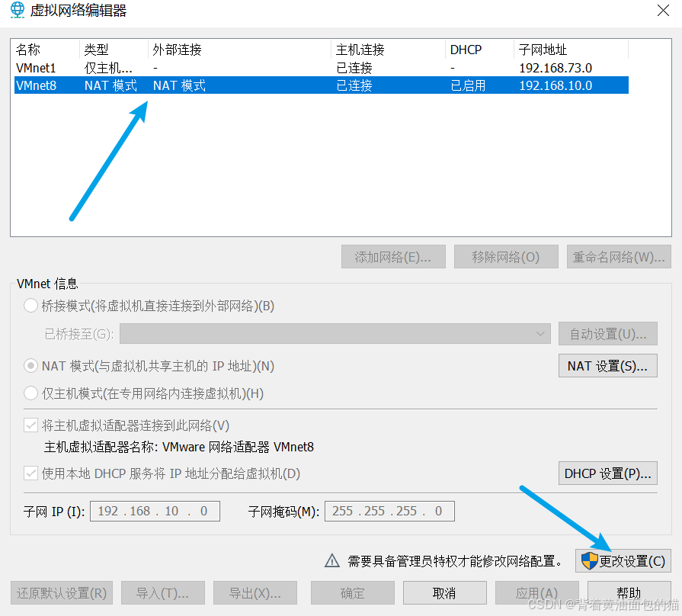Open the 已桥接至 dropdown
The width and height of the screenshot is (682, 616).
pyautogui.click(x=335, y=334)
